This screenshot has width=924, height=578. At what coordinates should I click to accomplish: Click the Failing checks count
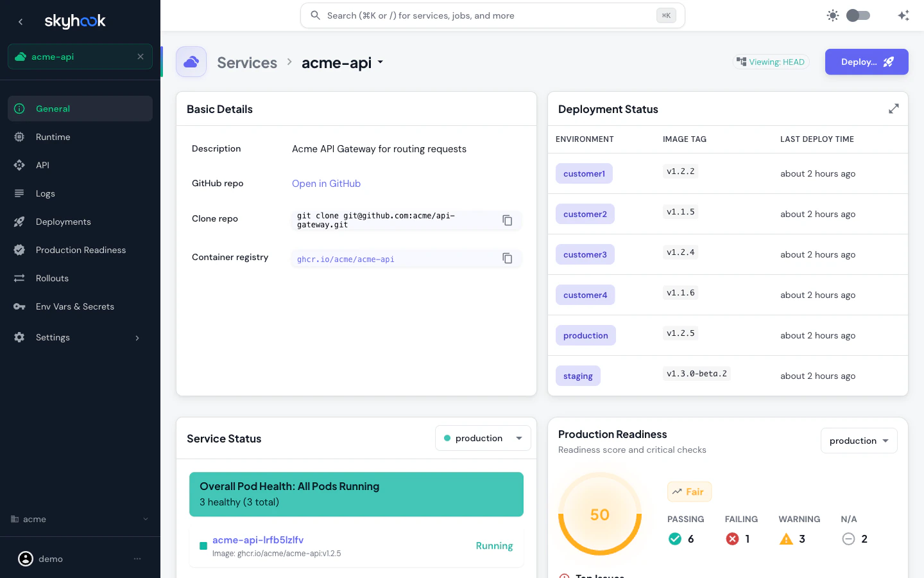[x=738, y=539]
